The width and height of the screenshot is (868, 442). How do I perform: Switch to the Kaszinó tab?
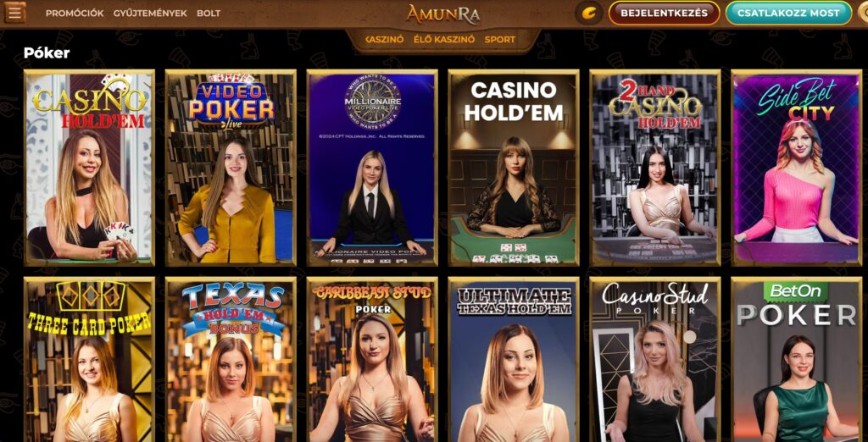coord(385,39)
